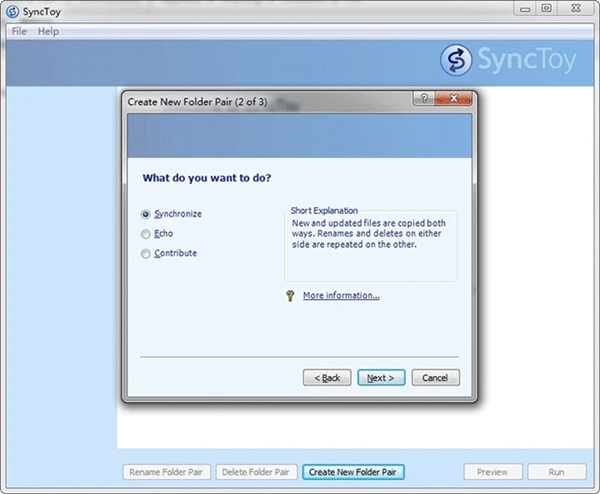Click the SyncToy logo icon in the banner
This screenshot has height=494, width=600.
point(456,60)
